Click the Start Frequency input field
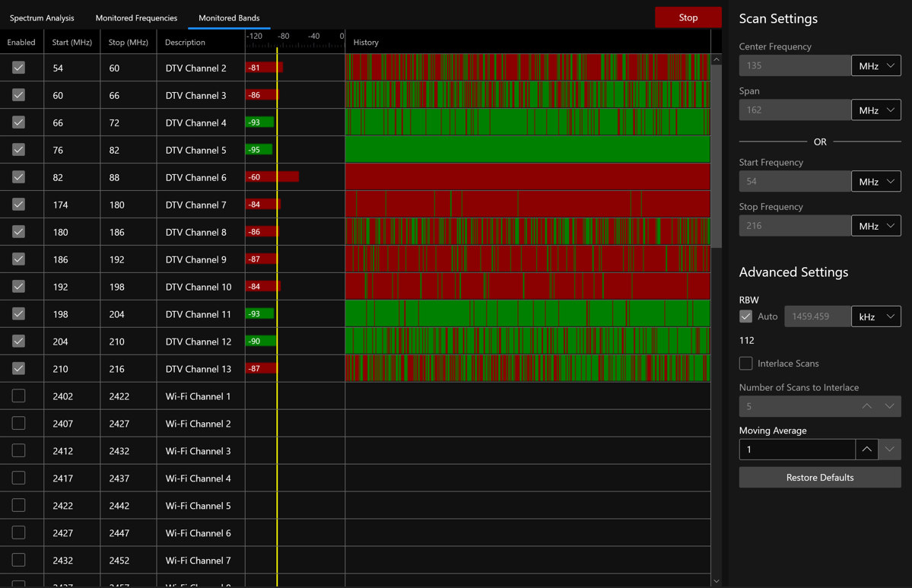 click(x=795, y=182)
